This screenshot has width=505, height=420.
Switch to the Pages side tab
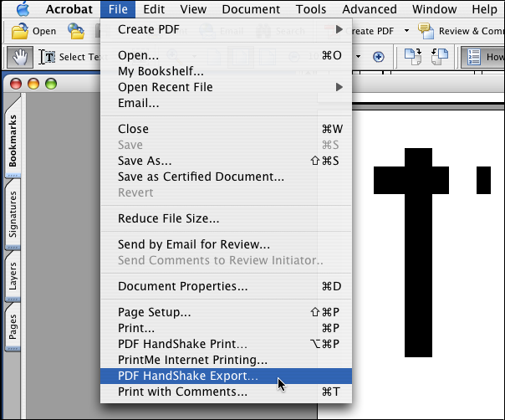(13, 327)
